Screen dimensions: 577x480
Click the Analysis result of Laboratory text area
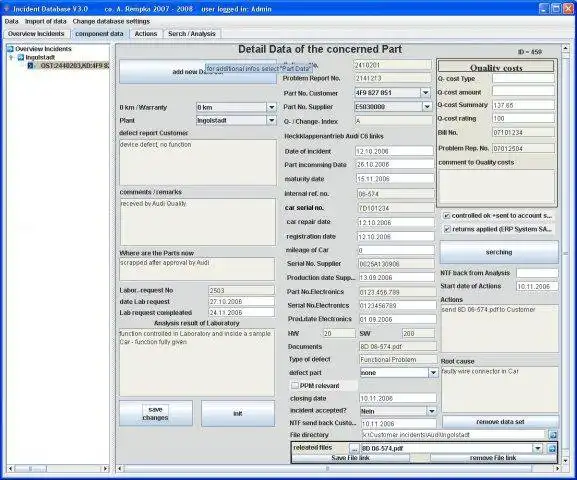pos(197,363)
